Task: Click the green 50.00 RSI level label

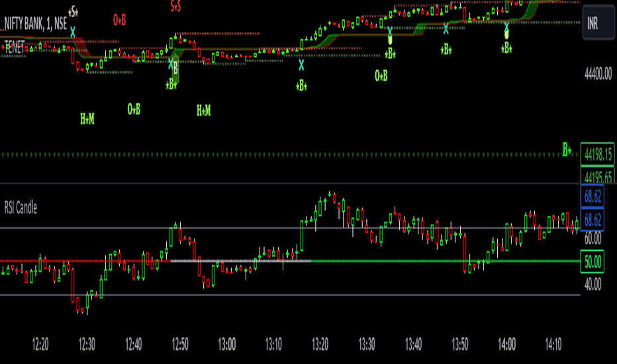Action: pos(593,261)
